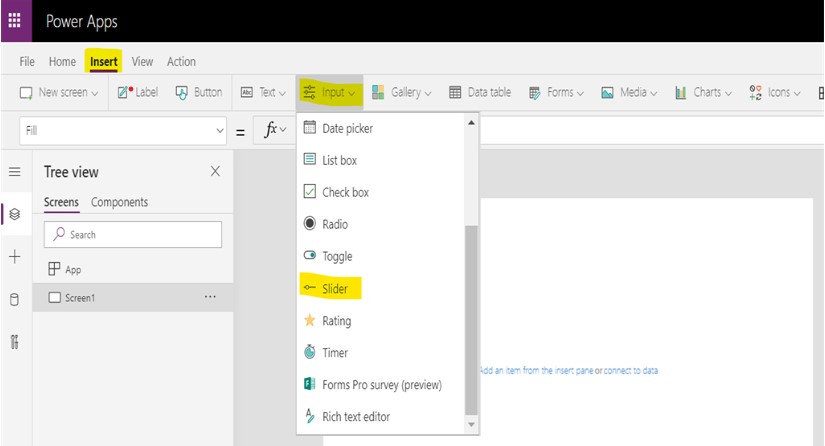825x446 pixels.
Task: Insert a Rating control
Action: pyautogui.click(x=381, y=320)
